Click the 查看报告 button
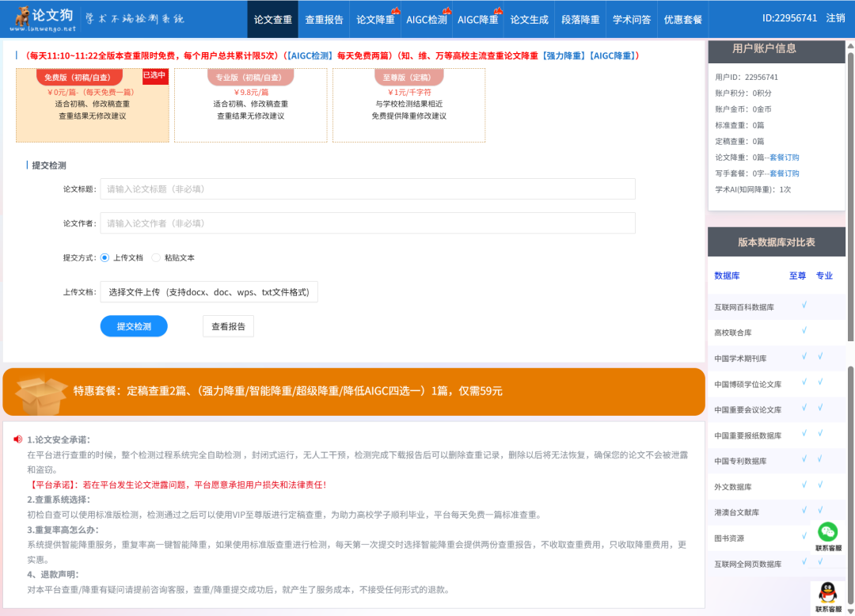This screenshot has height=616, width=855. [x=228, y=326]
